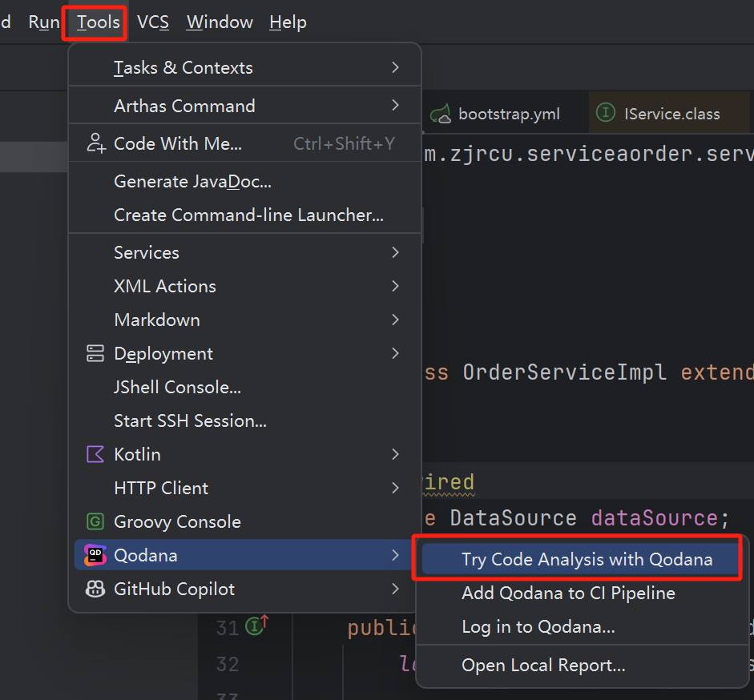Select Log in to Qodana
The height and width of the screenshot is (700, 754).
(x=538, y=626)
